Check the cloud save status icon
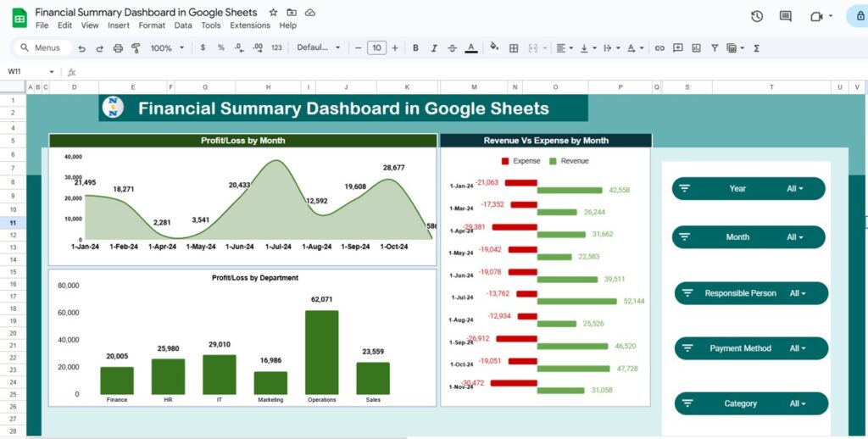The image size is (868, 439). tap(310, 12)
